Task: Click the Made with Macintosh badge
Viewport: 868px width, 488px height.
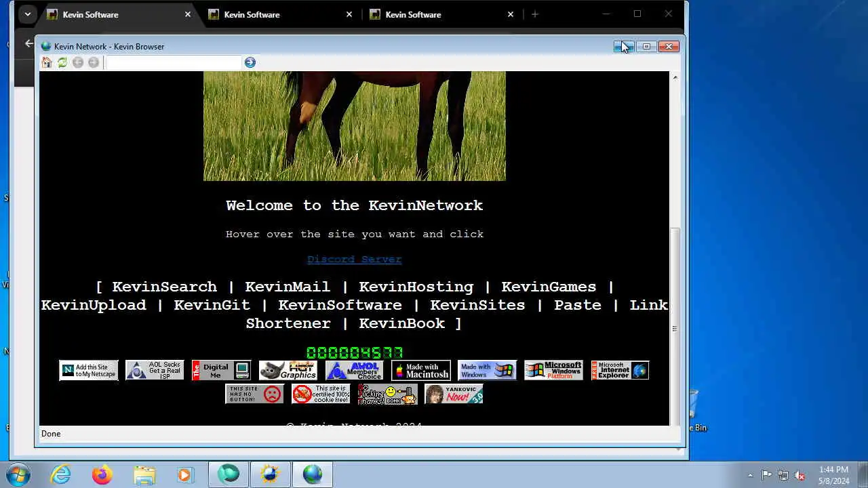Action: pos(420,371)
